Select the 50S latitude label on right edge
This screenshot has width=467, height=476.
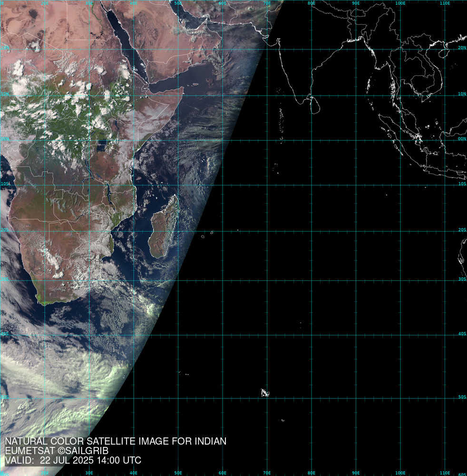pyautogui.click(x=462, y=397)
